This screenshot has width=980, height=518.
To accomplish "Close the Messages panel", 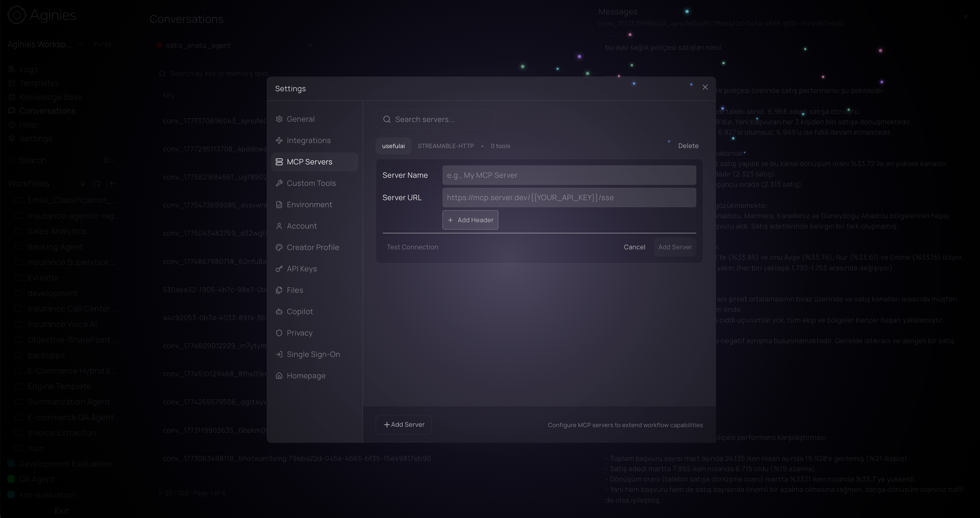I will 966,17.
